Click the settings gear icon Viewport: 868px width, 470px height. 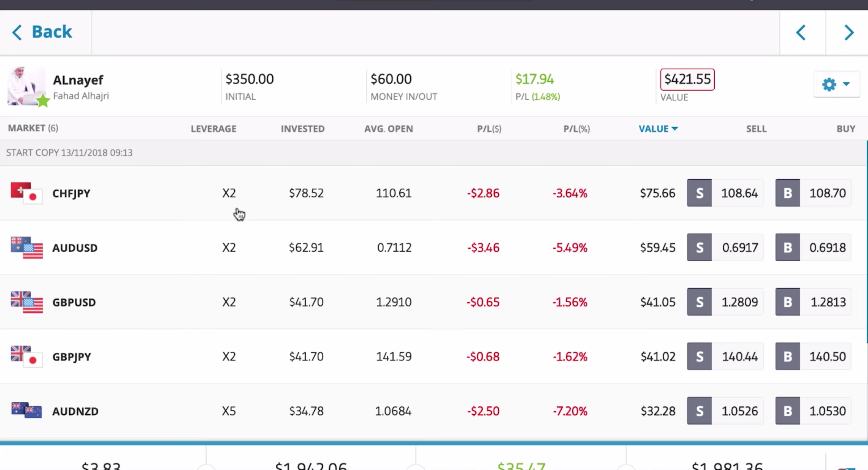pyautogui.click(x=829, y=85)
